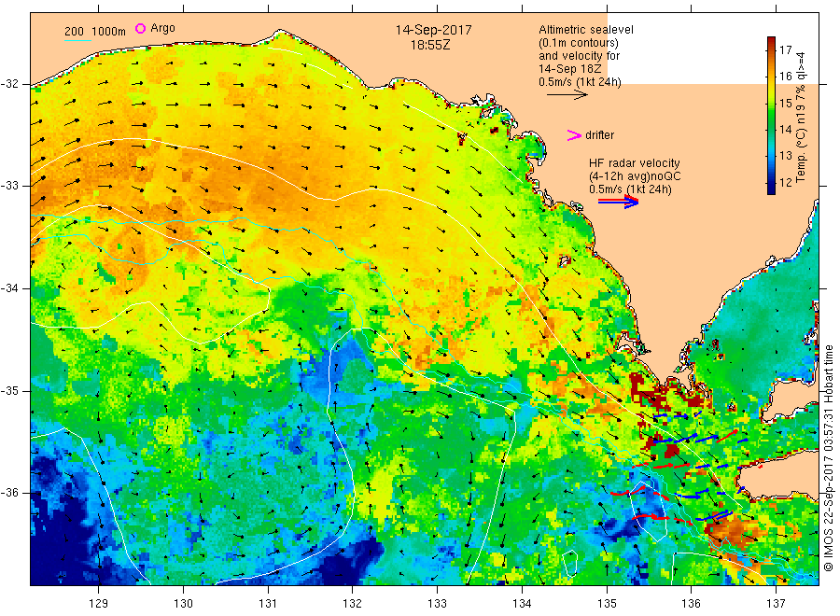Click the longitude axis label 131

268,604
